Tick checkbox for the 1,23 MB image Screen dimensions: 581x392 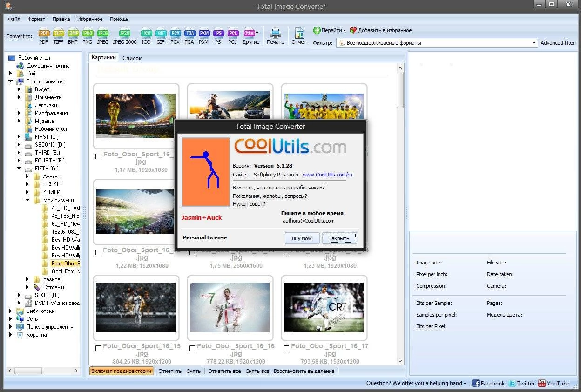(286, 252)
